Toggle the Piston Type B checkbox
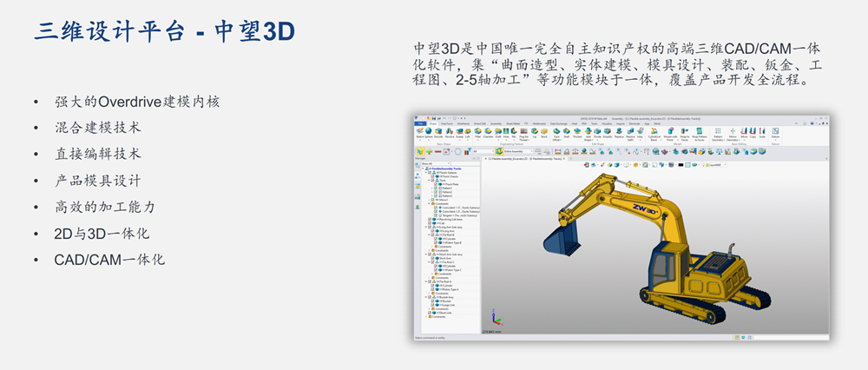This screenshot has width=868, height=370. [436, 242]
